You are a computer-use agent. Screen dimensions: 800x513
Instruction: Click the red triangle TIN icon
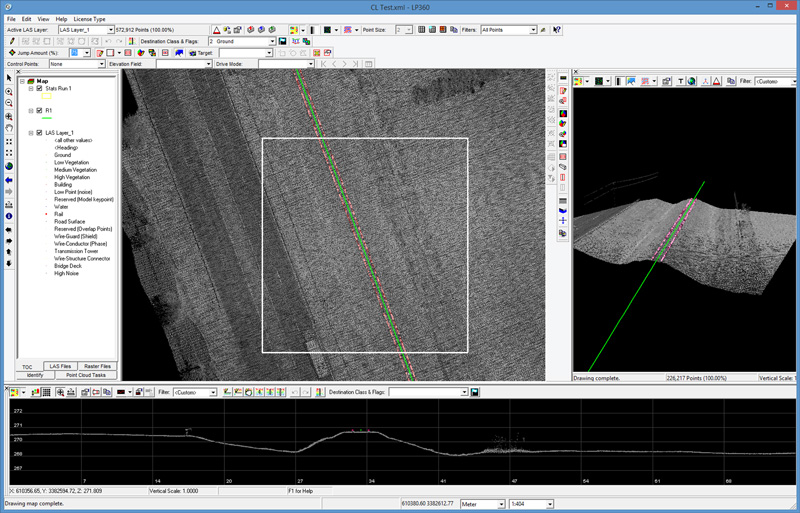click(x=216, y=30)
